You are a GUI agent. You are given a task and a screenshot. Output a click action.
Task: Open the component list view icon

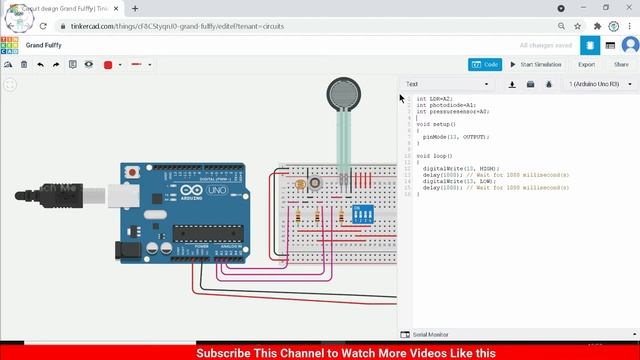[610, 45]
